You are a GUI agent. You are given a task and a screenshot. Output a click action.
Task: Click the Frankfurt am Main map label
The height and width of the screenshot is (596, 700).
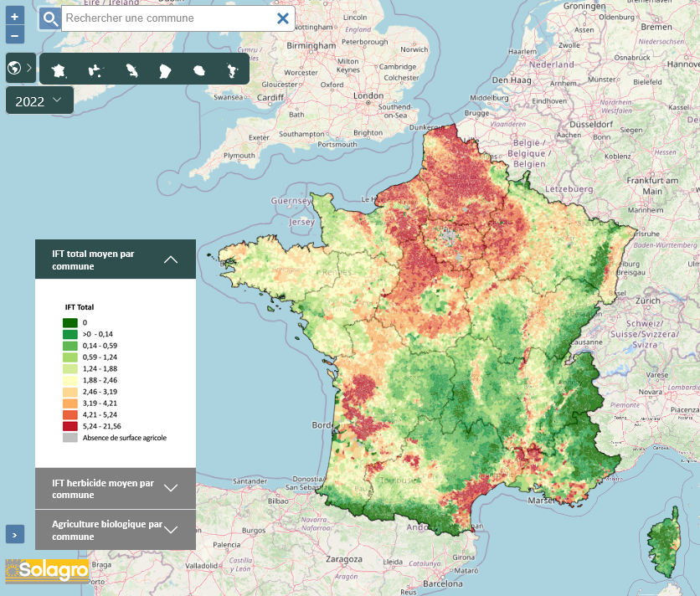point(652,186)
